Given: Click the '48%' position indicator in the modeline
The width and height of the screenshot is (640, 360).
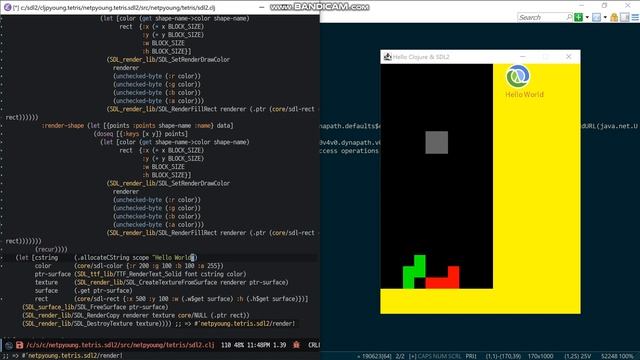Looking at the screenshot, I should (239, 345).
